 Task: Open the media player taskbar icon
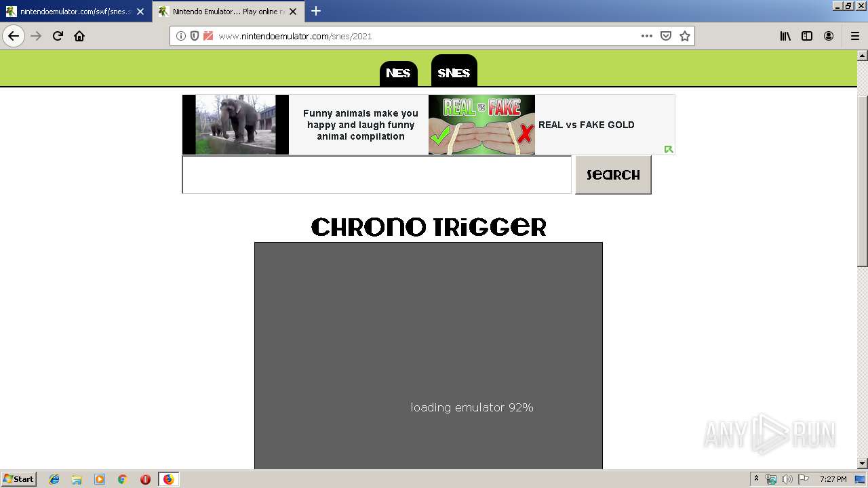pos(100,479)
